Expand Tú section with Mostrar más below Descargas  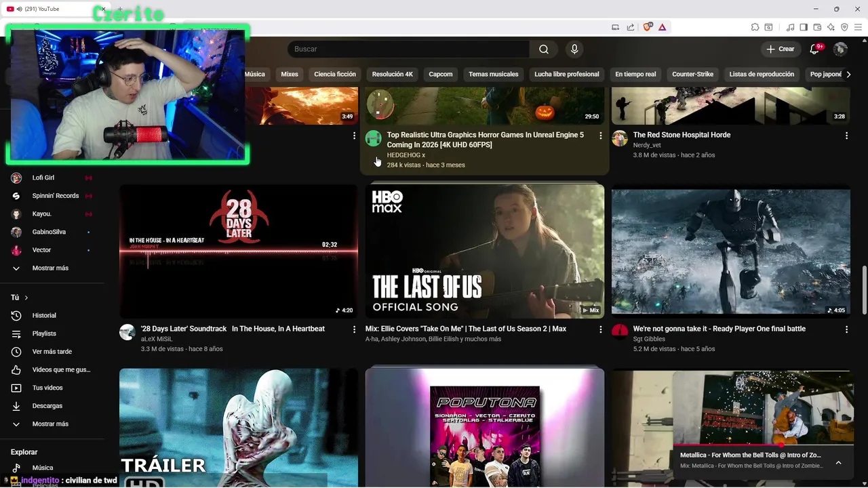click(x=52, y=424)
